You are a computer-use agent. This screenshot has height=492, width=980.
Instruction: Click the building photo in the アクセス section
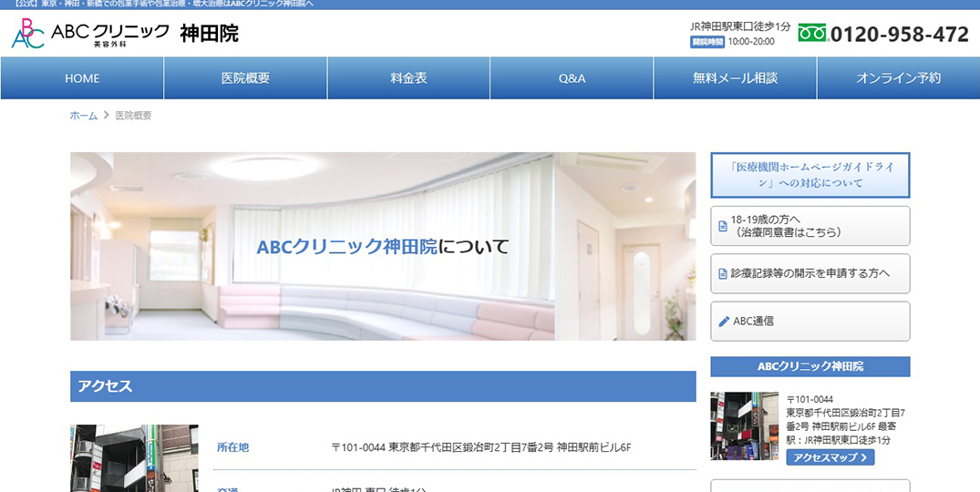pos(134,458)
